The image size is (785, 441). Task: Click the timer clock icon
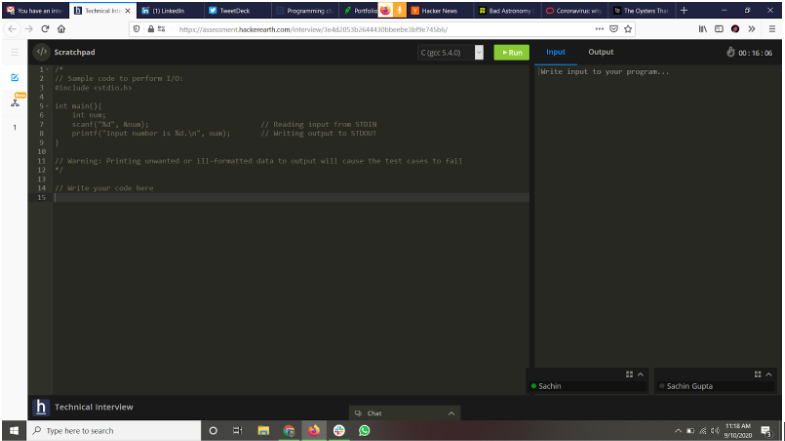point(732,52)
